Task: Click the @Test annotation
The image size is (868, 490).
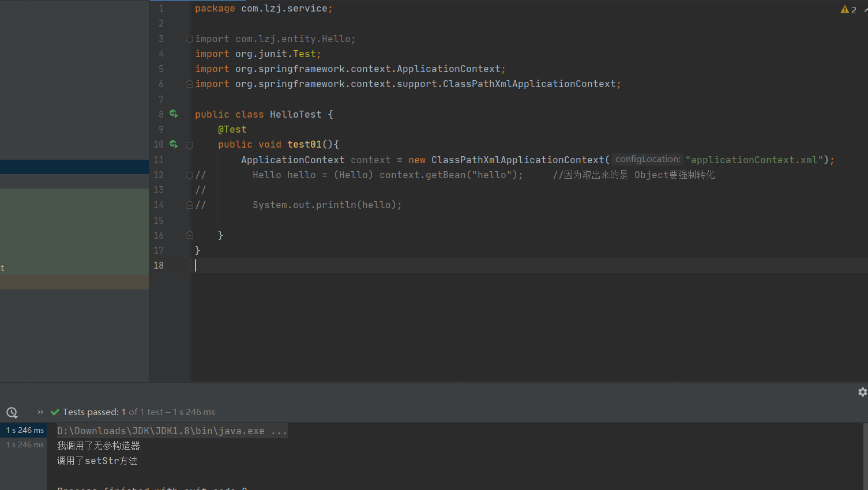Action: point(232,130)
